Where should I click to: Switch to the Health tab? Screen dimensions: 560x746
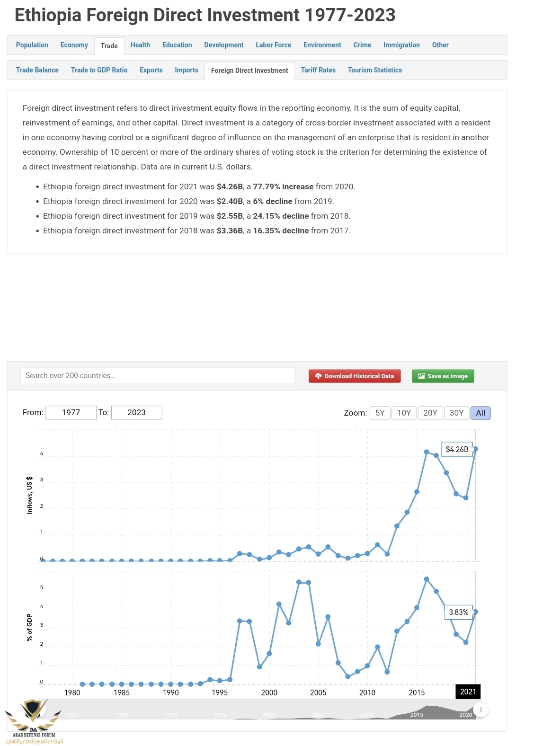[x=140, y=45]
